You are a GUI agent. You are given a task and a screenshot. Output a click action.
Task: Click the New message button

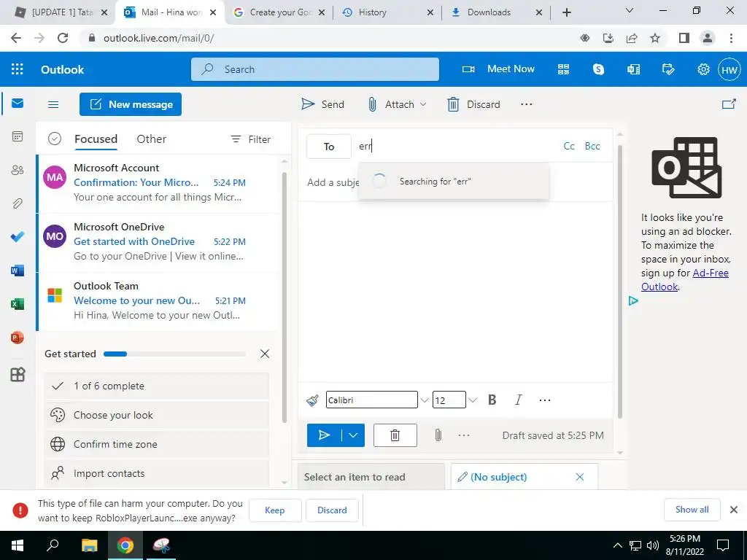131,104
